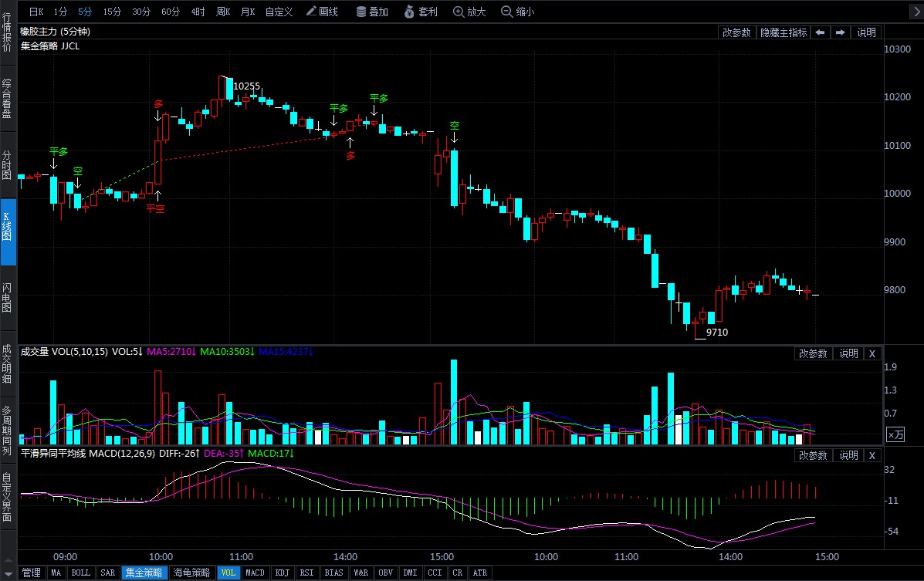Select KDJ indicator tab
This screenshot has width=924, height=581.
pos(283,573)
